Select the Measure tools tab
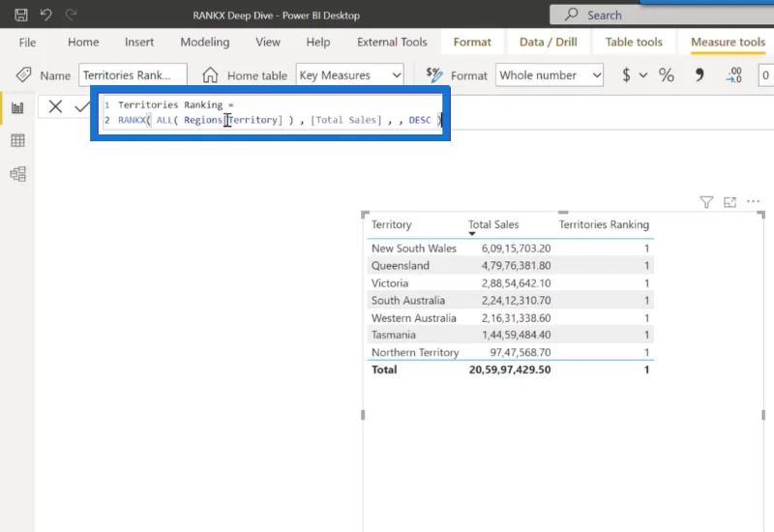Viewport: 774px width, 532px height. click(x=728, y=42)
